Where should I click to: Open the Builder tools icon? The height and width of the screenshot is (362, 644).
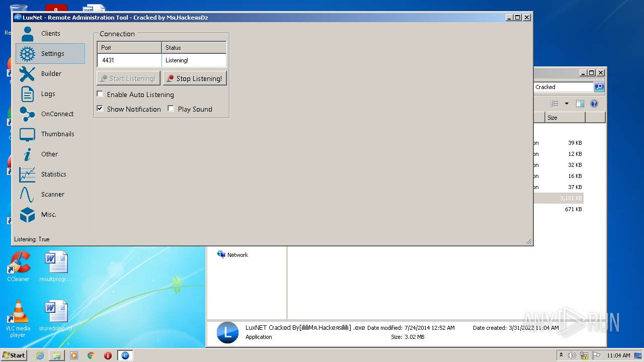tap(27, 74)
